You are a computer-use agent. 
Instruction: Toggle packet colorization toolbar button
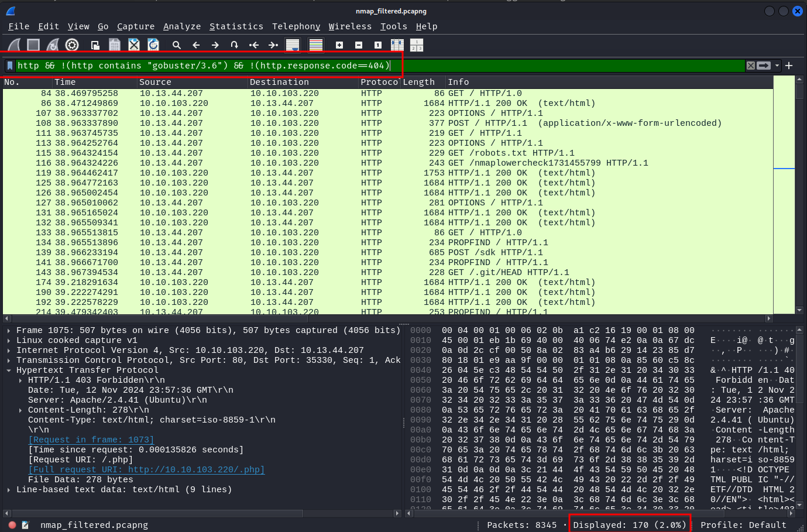pos(316,45)
